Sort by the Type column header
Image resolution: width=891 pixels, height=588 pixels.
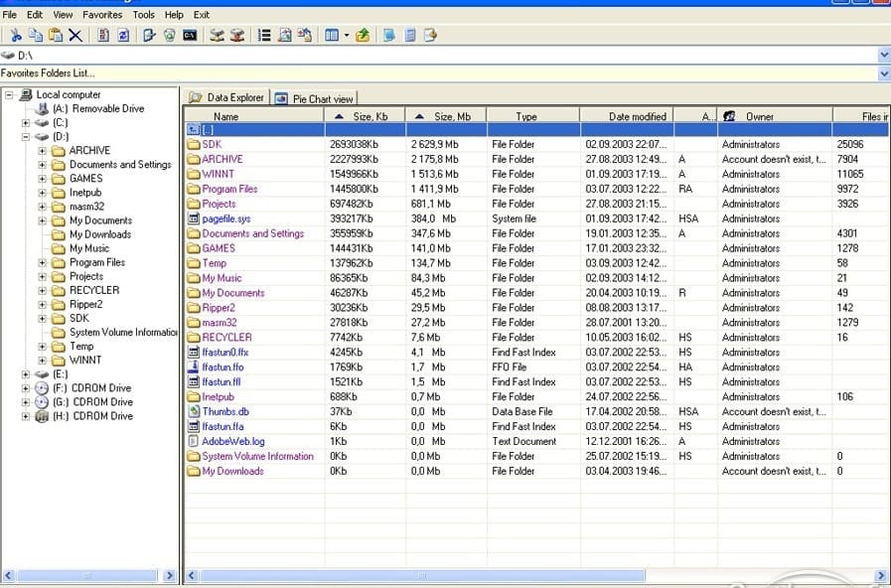click(526, 116)
